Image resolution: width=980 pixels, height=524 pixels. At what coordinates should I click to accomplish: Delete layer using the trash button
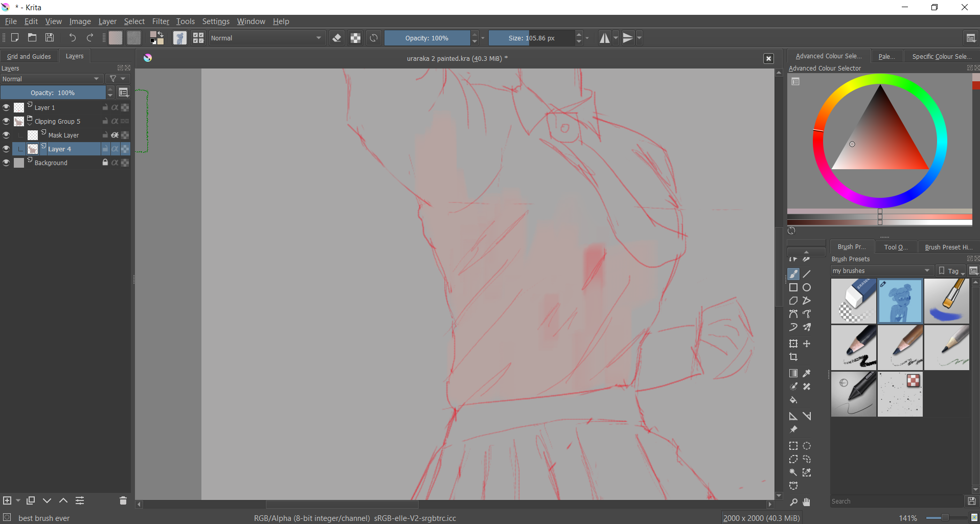click(123, 500)
